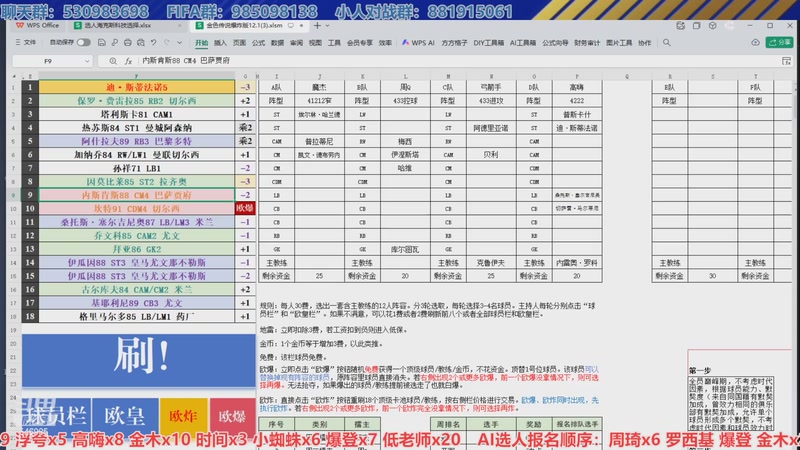The image size is (800, 450).
Task: Click the WPS Office home logo tab
Action: [38, 25]
